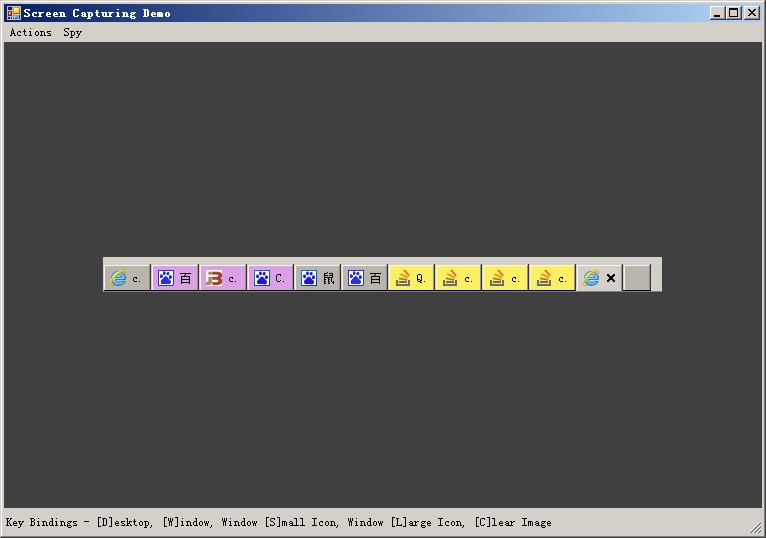Select the yellow Stack Overflow tab labeled "Q."

(x=411, y=278)
